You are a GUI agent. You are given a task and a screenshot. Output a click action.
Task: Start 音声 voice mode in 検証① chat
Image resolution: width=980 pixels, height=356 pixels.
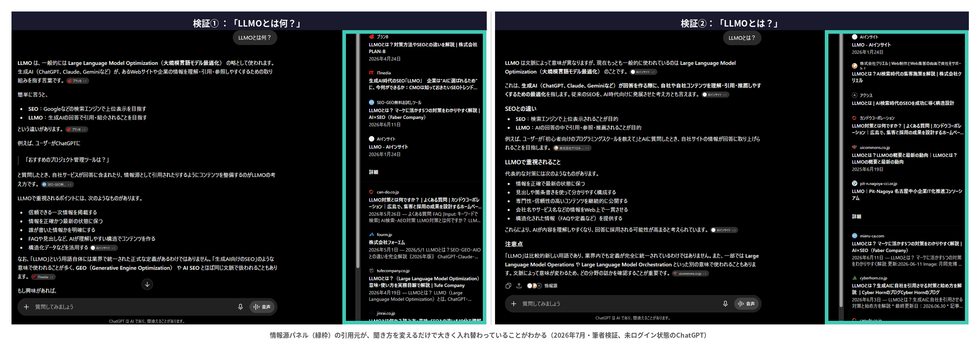pos(262,306)
